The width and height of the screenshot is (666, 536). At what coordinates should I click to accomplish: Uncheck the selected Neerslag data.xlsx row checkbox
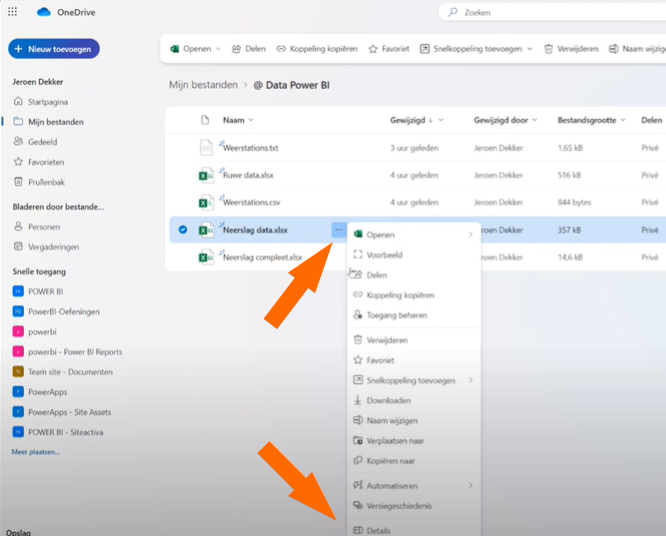[x=182, y=230]
